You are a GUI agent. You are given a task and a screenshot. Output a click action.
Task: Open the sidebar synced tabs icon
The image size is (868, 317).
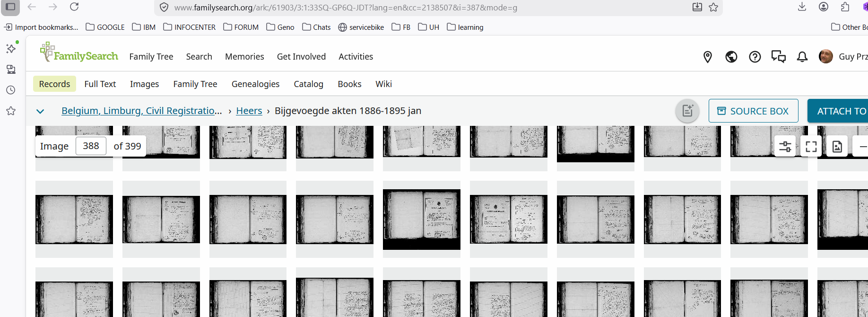coord(11,70)
